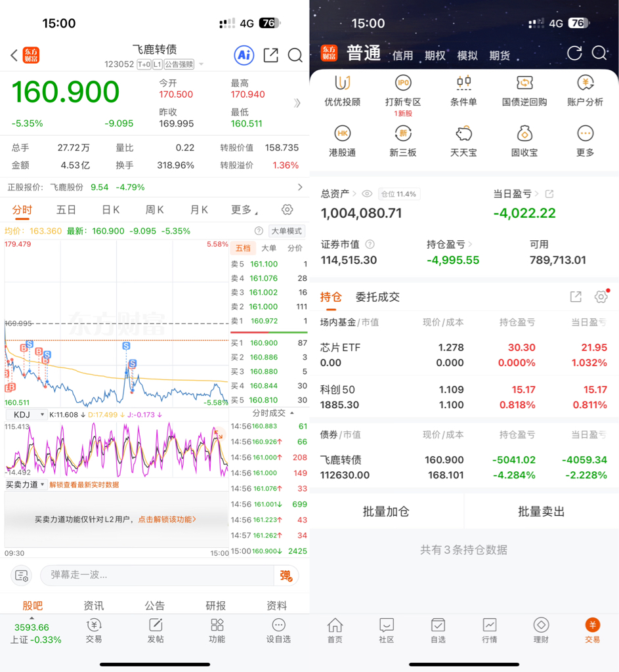Open 打新专区 IPO icon
Screen dimensions: 619x672
coord(403,91)
